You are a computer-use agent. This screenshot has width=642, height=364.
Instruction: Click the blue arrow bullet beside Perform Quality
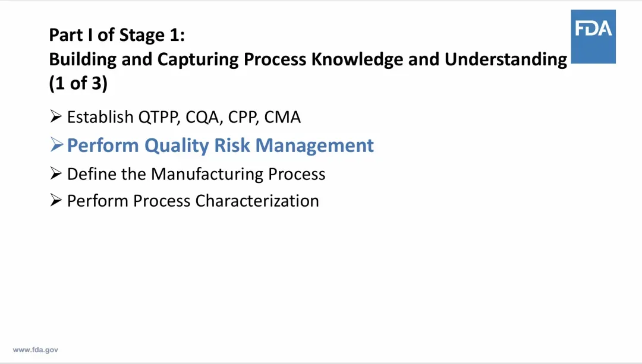[56, 145]
